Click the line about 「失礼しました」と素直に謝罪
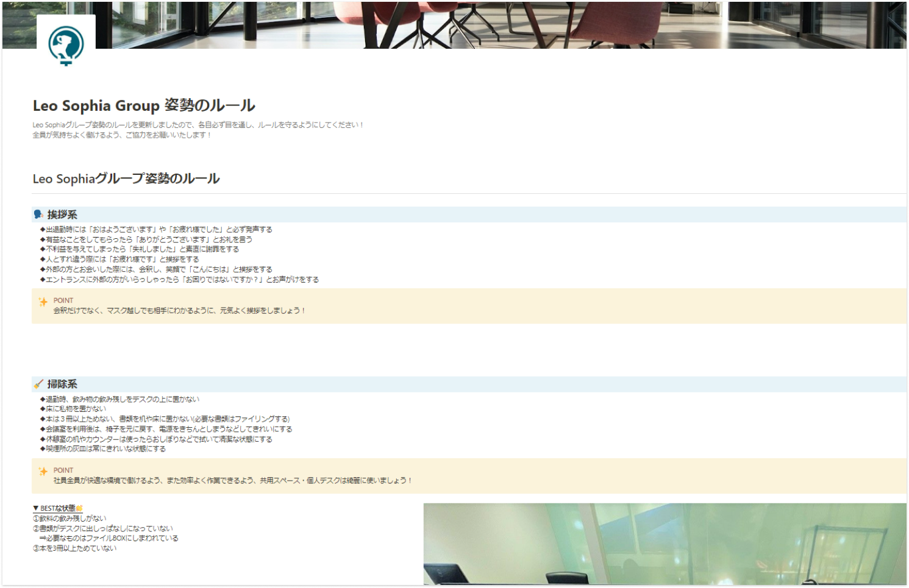 [140, 249]
